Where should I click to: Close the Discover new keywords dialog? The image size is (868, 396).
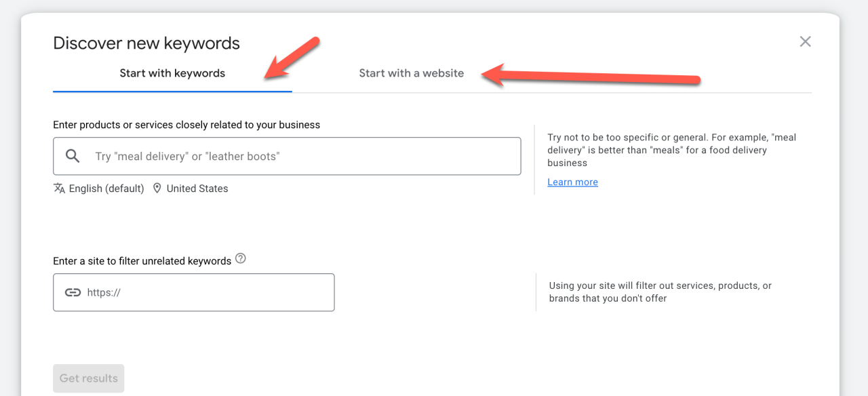tap(805, 42)
